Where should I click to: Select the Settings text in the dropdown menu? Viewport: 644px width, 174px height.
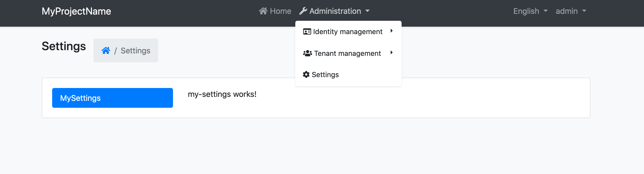point(325,74)
